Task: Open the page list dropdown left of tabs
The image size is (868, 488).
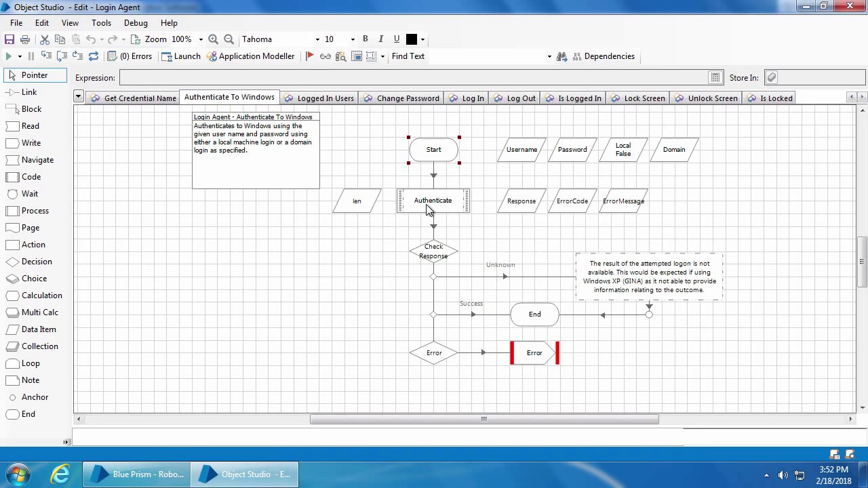Action: (78, 97)
